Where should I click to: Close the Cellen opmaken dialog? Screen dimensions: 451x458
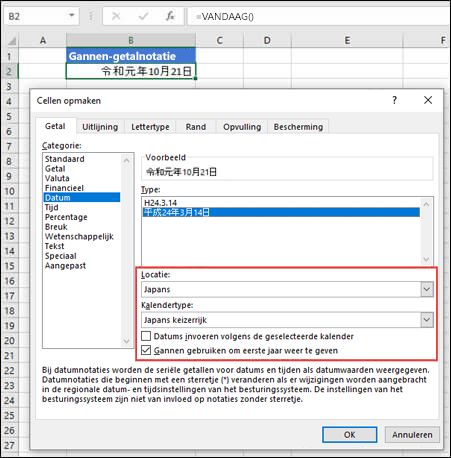(428, 100)
